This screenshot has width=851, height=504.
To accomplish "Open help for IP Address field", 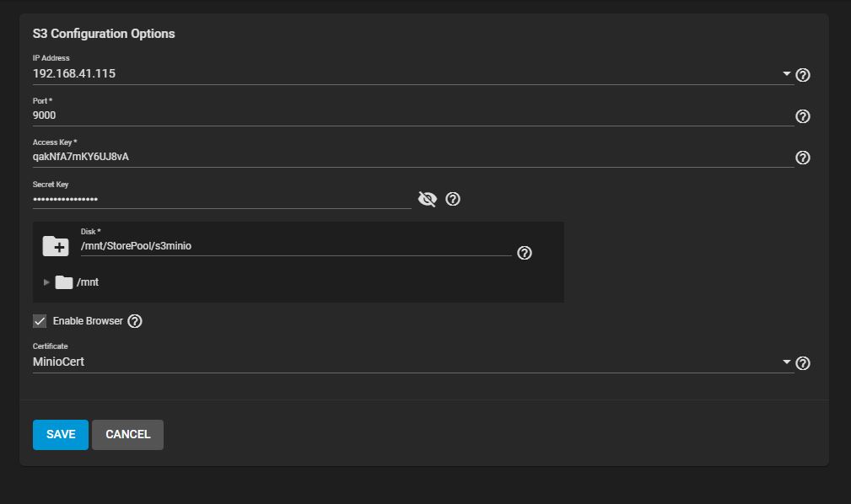I will (x=803, y=75).
